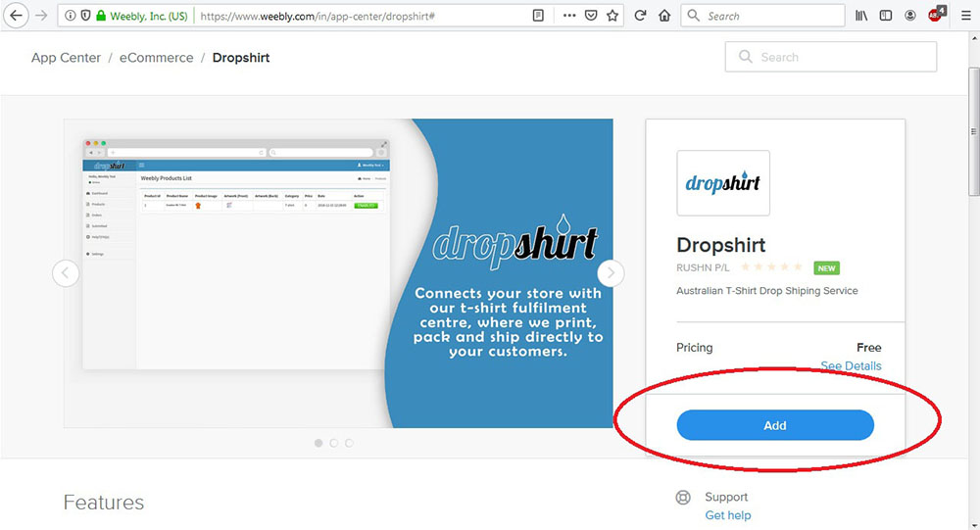Click the URL address bar text
The width and height of the screenshot is (980, 530).
(318, 17)
